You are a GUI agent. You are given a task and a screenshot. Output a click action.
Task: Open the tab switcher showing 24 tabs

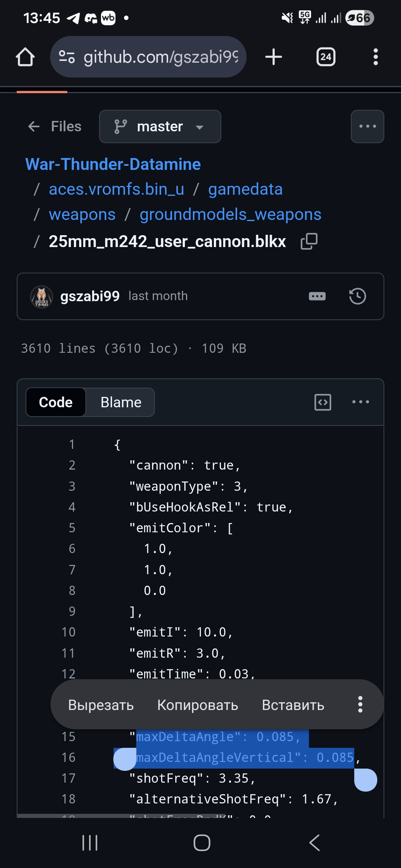[326, 57]
